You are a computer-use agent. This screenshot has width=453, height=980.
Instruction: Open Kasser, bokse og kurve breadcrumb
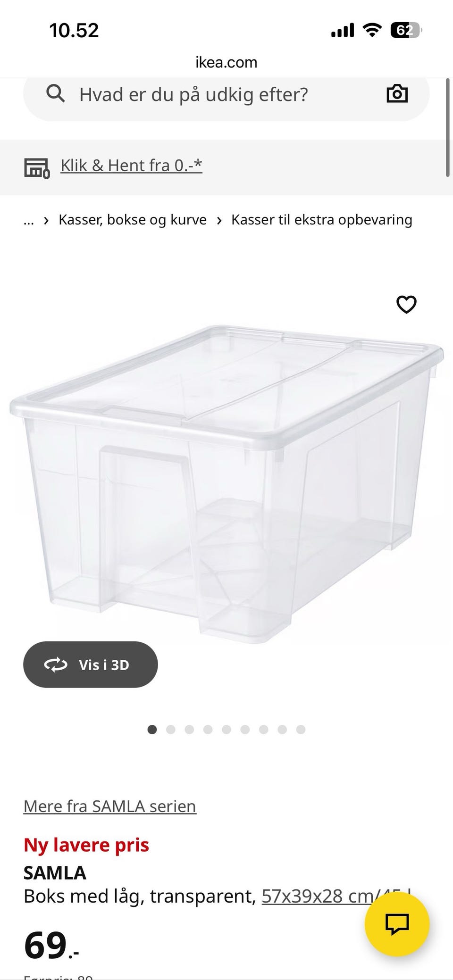(133, 220)
